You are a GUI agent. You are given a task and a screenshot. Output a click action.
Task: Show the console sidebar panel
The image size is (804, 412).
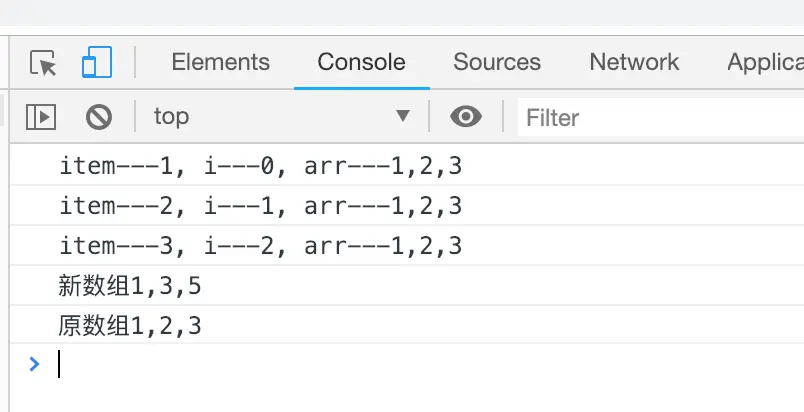tap(40, 117)
